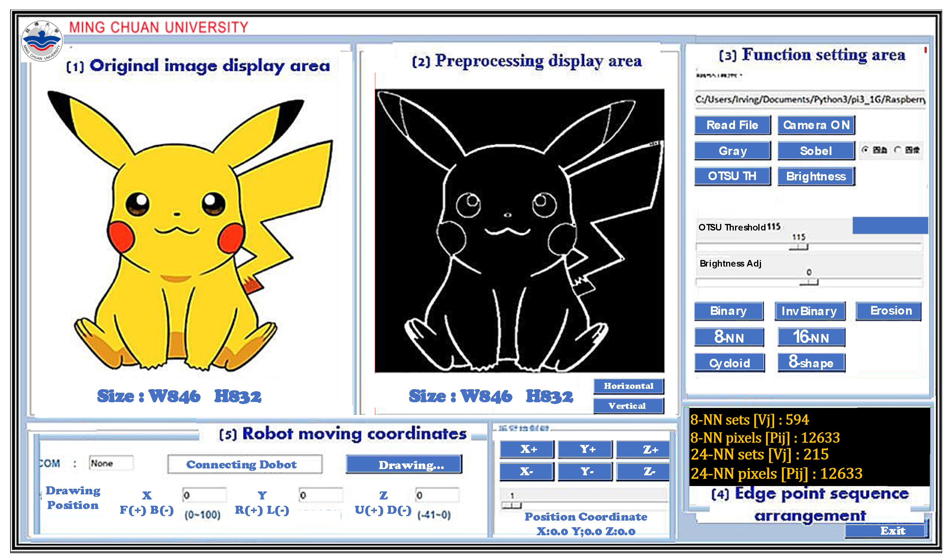Viewport: 949px width, 560px height.
Task: Move robot arm with Z+ button
Action: click(x=643, y=449)
